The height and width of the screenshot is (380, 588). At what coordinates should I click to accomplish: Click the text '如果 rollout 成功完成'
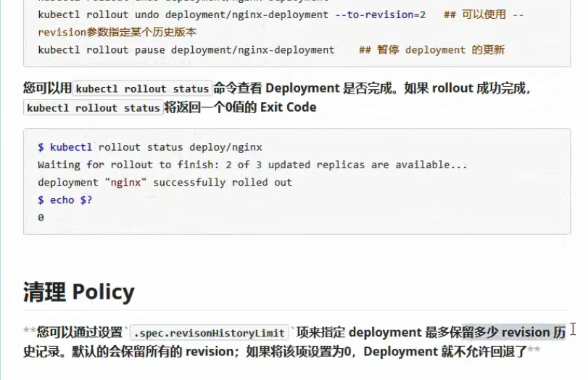[x=464, y=88]
